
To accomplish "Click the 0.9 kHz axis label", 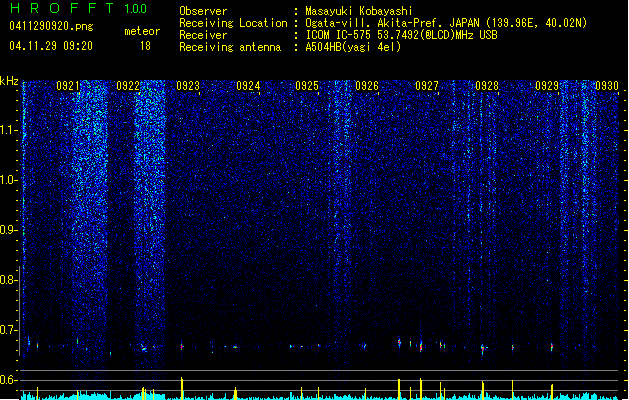I will (x=8, y=230).
